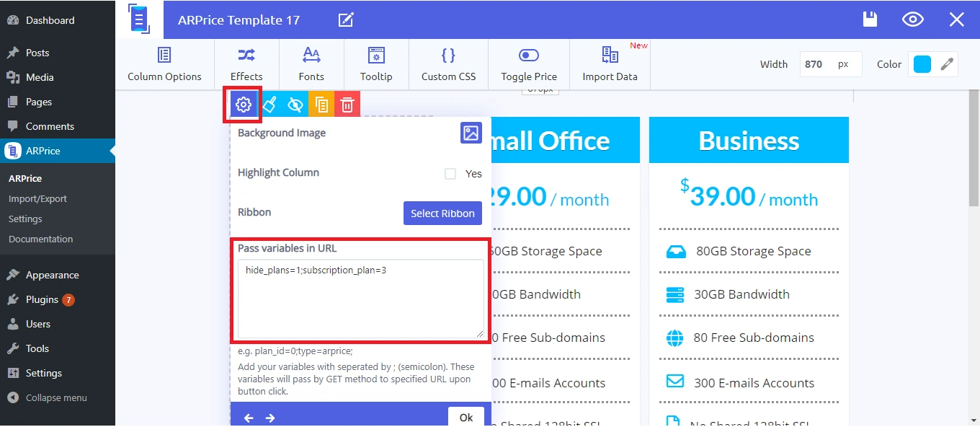Click the column settings gear icon

[x=244, y=105]
